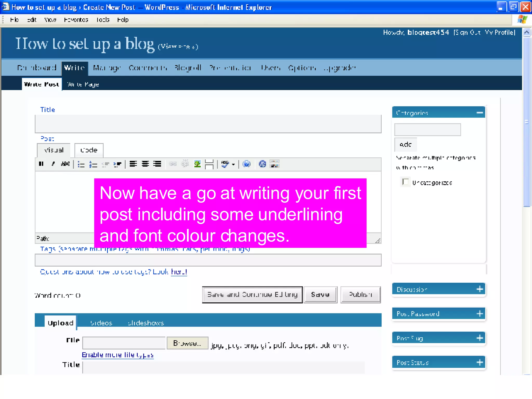
Task: Select the Write Post subtab
Action: [42, 84]
